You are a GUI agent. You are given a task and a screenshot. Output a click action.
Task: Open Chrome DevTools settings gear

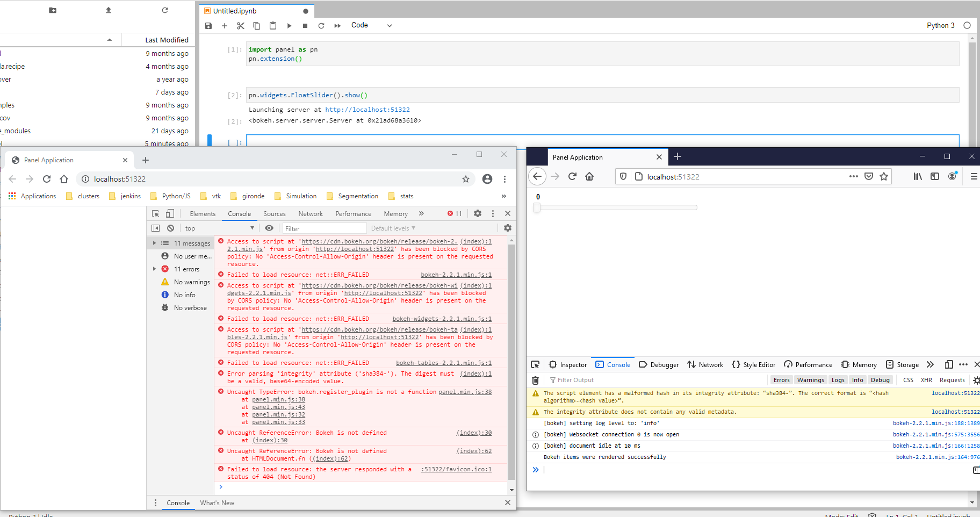click(478, 214)
